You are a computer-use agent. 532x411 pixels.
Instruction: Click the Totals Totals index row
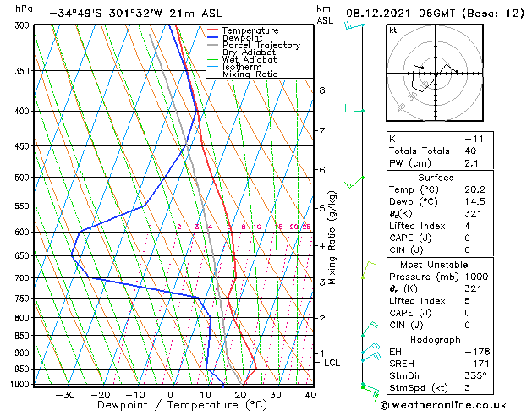tap(440, 151)
